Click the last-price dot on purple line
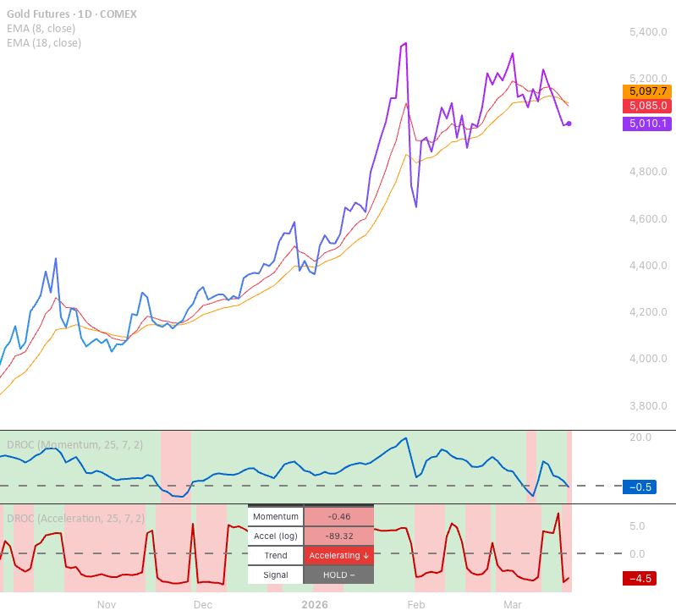This screenshot has height=616, width=676. pos(569,124)
